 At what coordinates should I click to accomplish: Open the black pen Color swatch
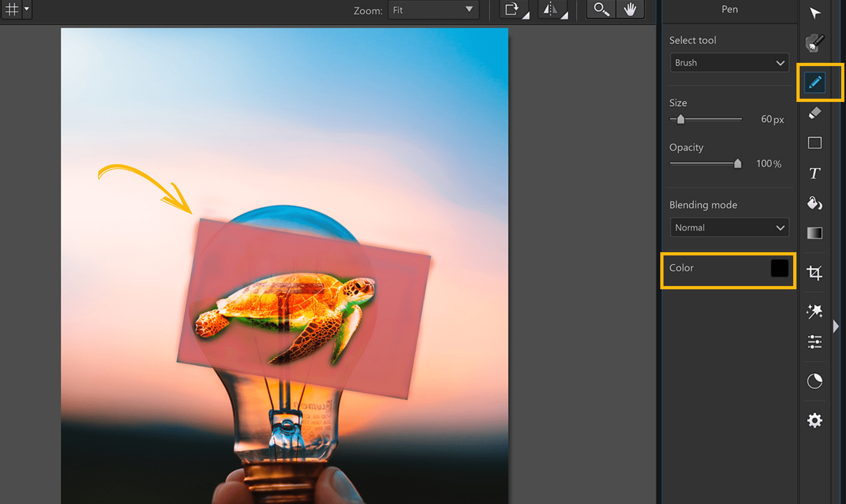pos(780,269)
